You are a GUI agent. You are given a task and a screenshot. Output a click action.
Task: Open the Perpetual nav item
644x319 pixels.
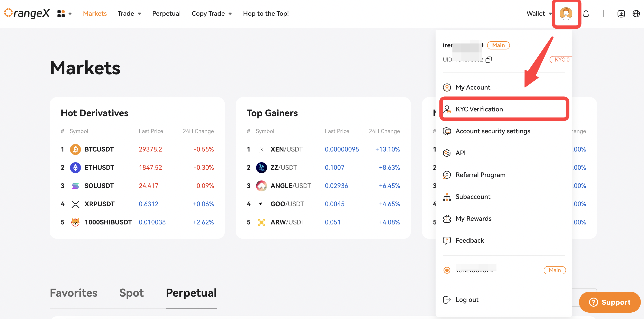(x=166, y=13)
